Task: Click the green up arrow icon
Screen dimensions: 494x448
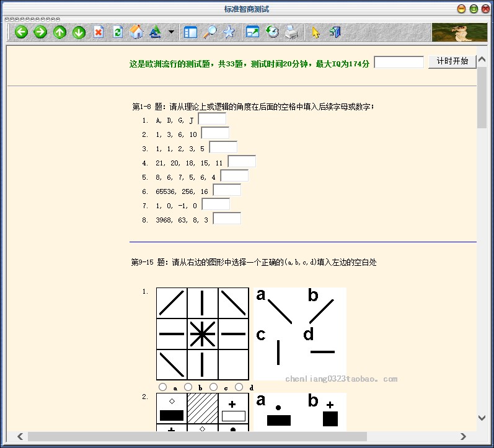Action: (60, 32)
